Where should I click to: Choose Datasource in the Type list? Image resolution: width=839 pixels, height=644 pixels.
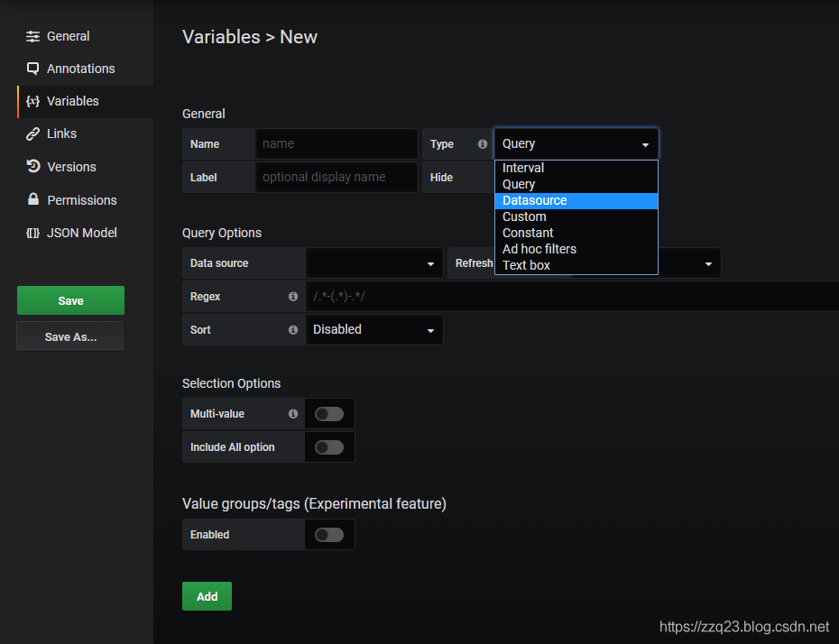pyautogui.click(x=576, y=200)
